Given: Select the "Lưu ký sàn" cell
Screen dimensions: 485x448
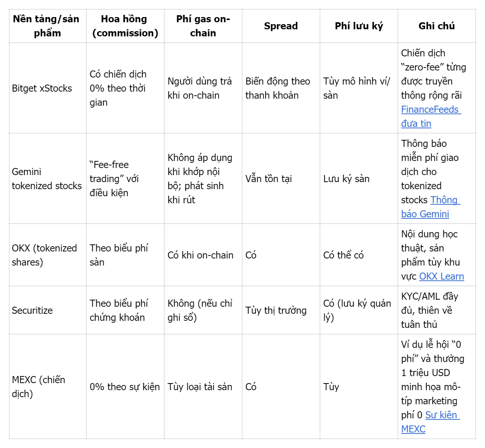Looking at the screenshot, I should point(346,179).
